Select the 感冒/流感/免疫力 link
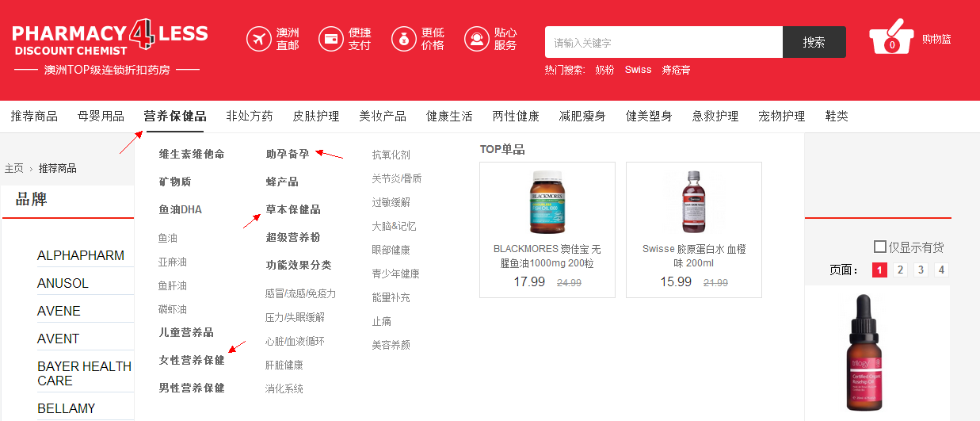This screenshot has height=421, width=980. pos(300,293)
